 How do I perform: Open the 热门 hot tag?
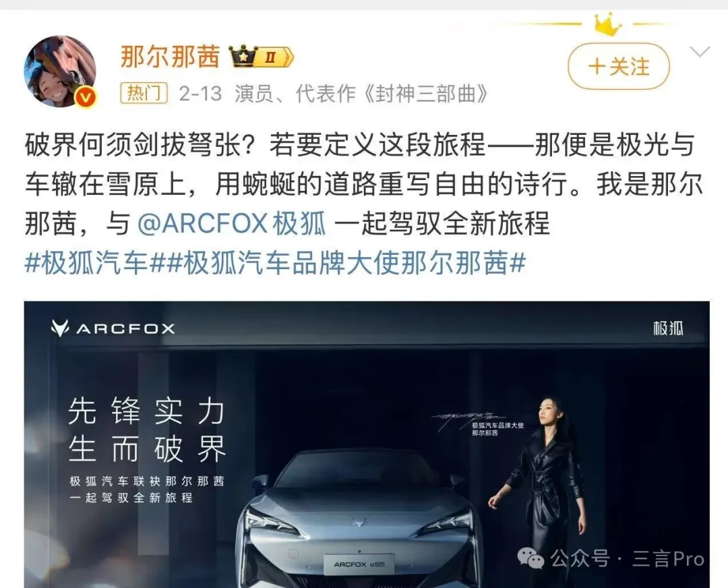(144, 93)
